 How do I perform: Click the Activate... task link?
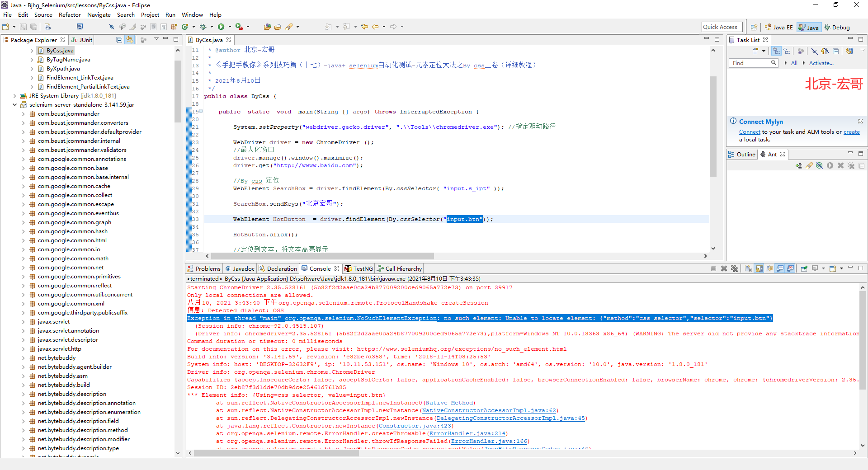coord(821,63)
